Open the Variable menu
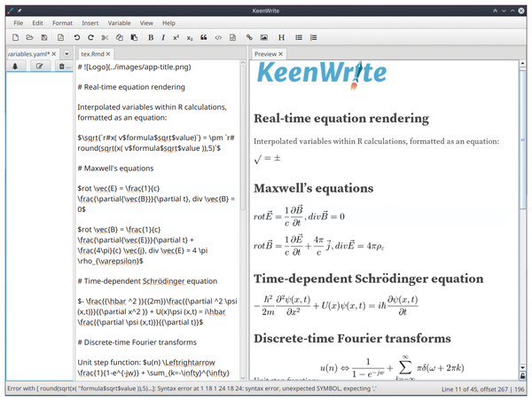532x401 pixels. (x=119, y=23)
